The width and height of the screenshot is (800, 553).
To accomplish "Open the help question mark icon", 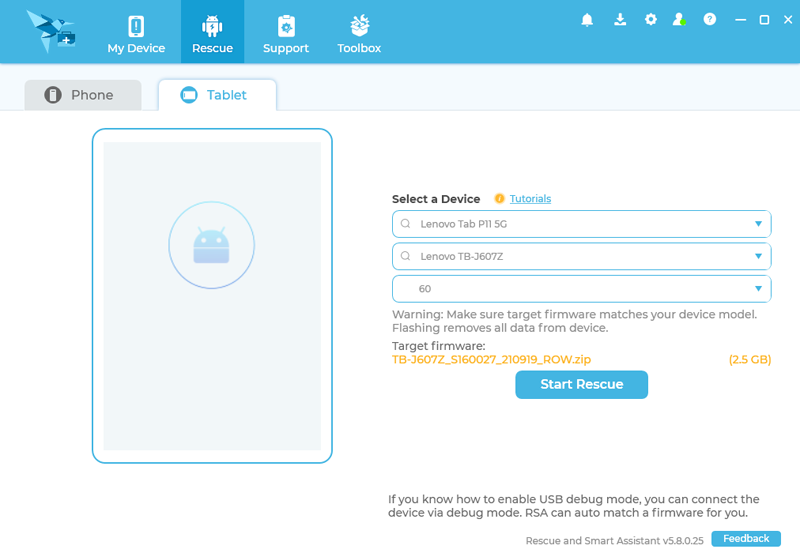I will click(x=710, y=19).
